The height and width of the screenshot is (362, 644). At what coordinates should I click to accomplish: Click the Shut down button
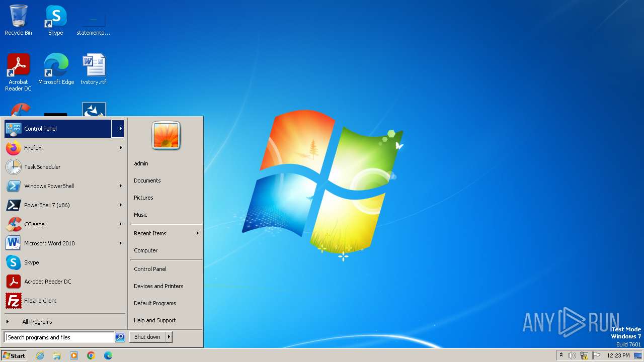click(147, 337)
